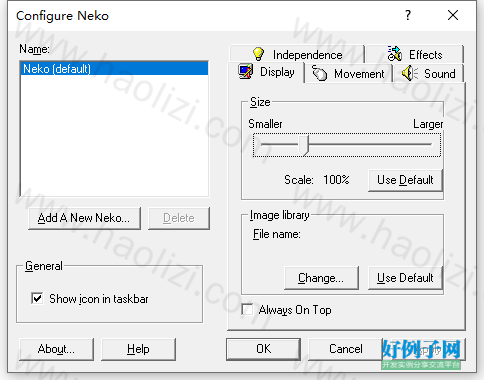Go to the Movement tab
Screen dimensions: 484x380
coord(348,73)
